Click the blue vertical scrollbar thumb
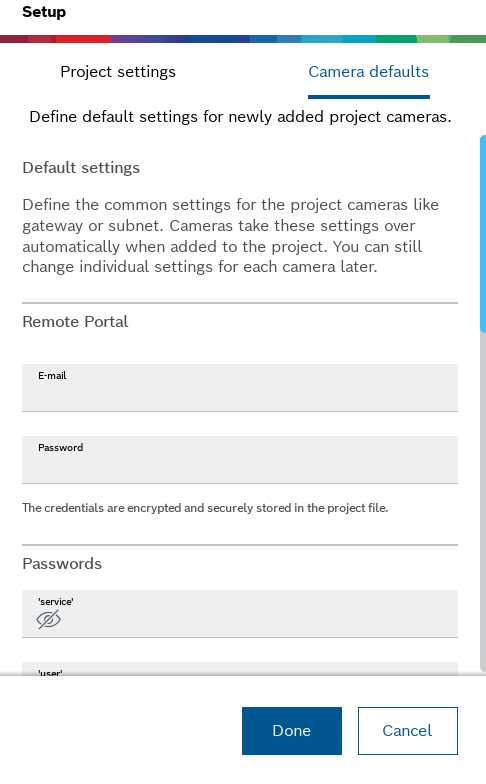486x784 pixels. tap(483, 233)
